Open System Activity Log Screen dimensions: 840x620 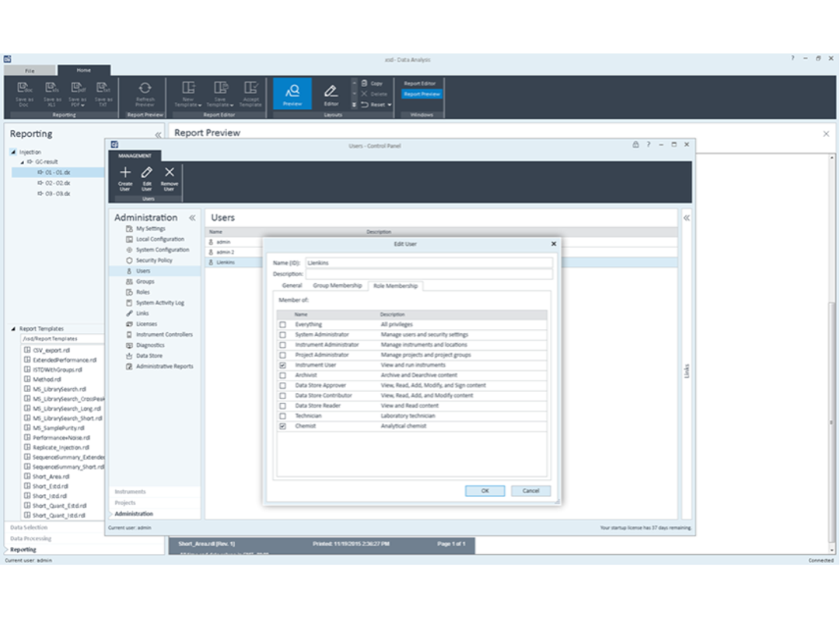point(159,303)
